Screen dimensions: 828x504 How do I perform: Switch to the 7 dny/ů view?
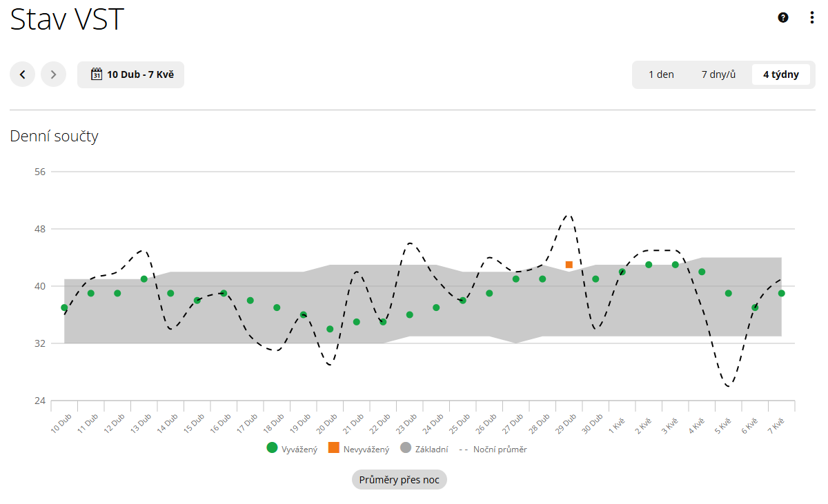718,74
